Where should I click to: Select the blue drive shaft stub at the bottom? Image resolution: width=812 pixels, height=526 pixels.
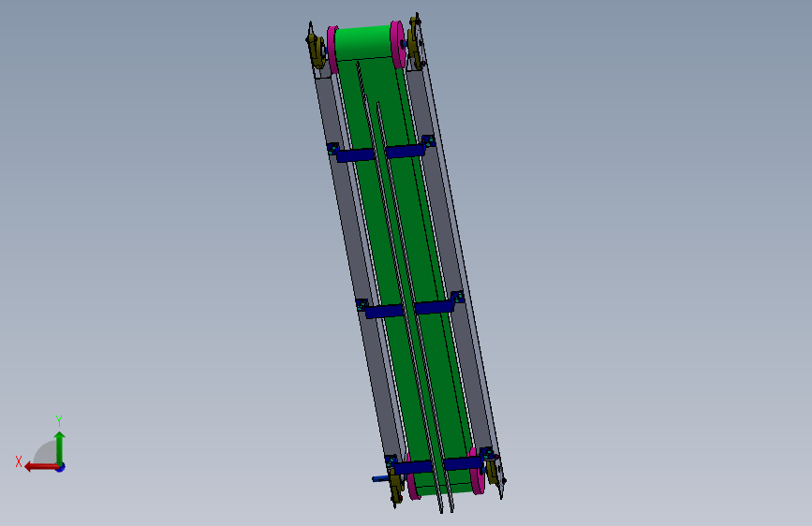pos(380,479)
